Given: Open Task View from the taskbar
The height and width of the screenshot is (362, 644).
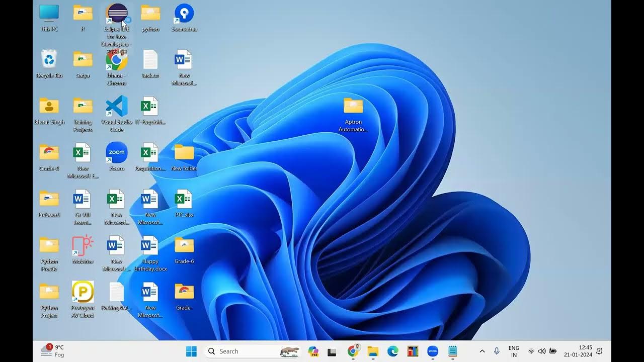Looking at the screenshot, I should pyautogui.click(x=332, y=351).
